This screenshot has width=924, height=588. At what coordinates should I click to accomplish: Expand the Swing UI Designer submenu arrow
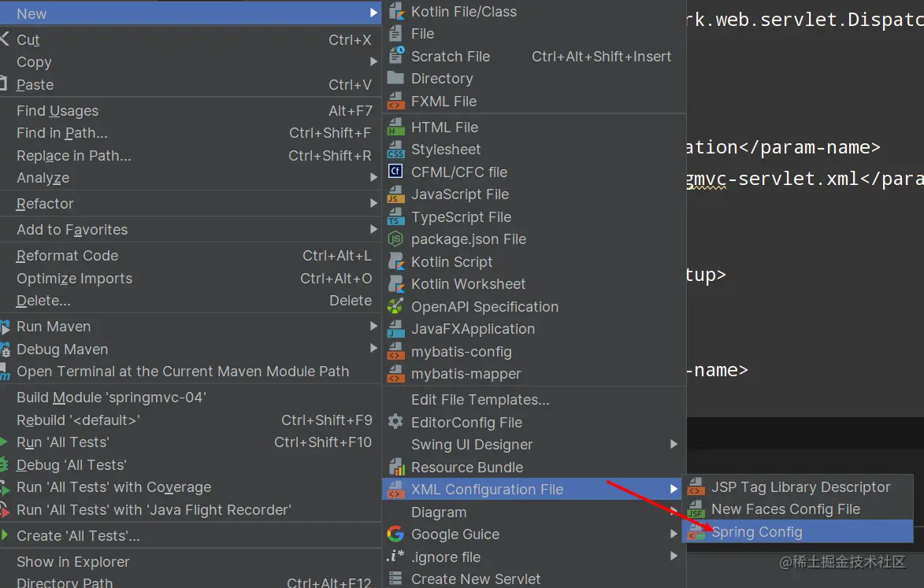coord(674,445)
